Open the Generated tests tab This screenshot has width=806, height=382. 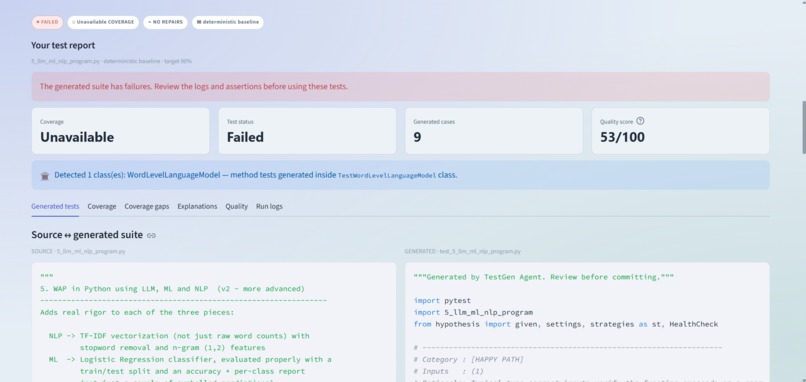pyautogui.click(x=55, y=206)
